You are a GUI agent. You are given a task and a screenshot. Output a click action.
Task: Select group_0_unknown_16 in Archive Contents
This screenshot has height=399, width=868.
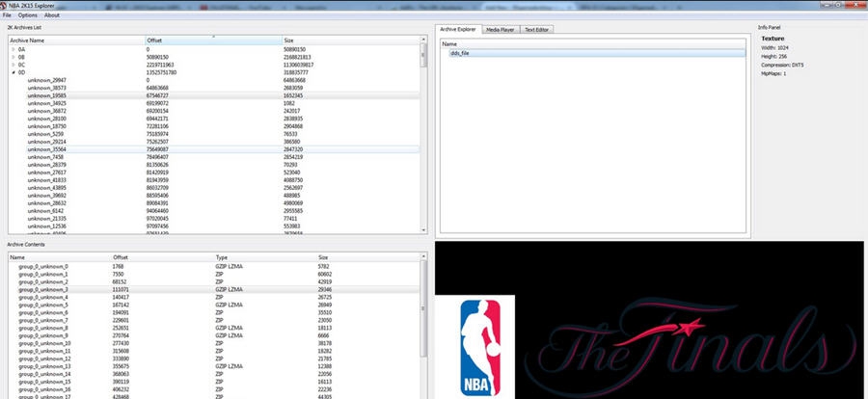point(44,389)
